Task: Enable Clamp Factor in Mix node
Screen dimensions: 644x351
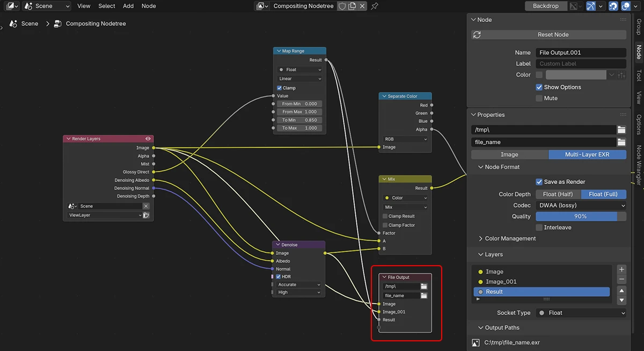Action: [385, 225]
